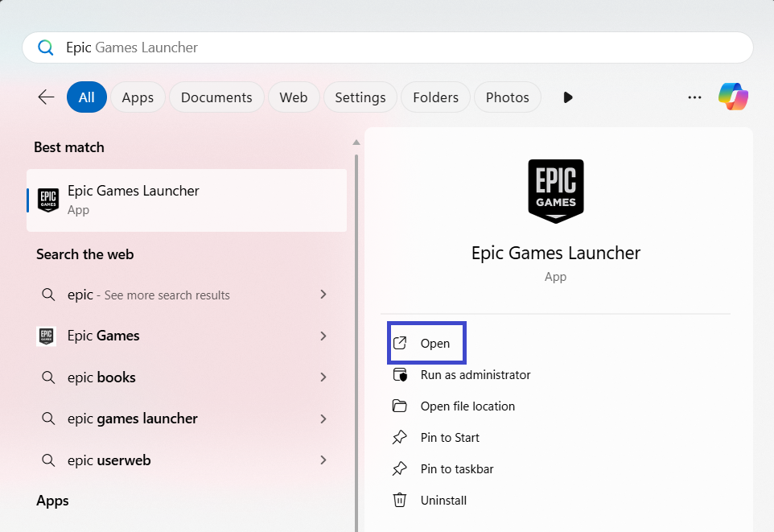Expand the epic books suggestion
The height and width of the screenshot is (532, 774).
click(x=323, y=377)
